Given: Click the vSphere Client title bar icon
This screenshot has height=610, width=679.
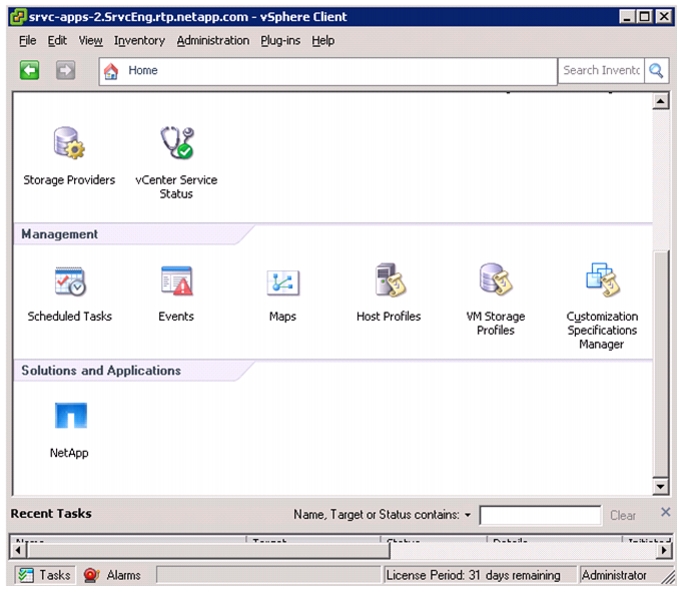Looking at the screenshot, I should coord(18,17).
